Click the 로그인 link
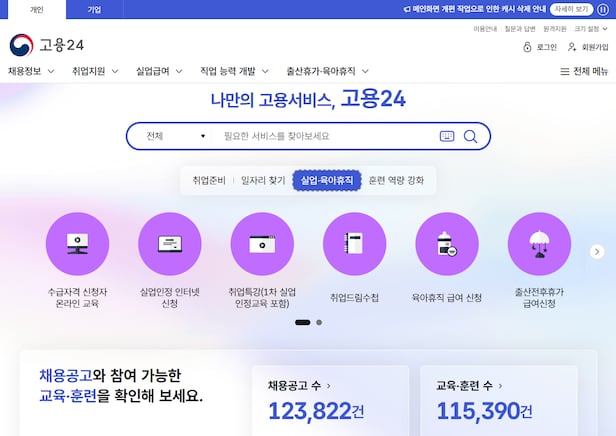Viewport: 616px width, 436px height. coord(540,47)
